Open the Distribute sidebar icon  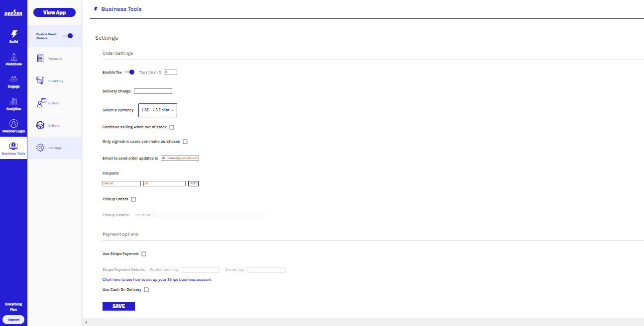point(13,57)
